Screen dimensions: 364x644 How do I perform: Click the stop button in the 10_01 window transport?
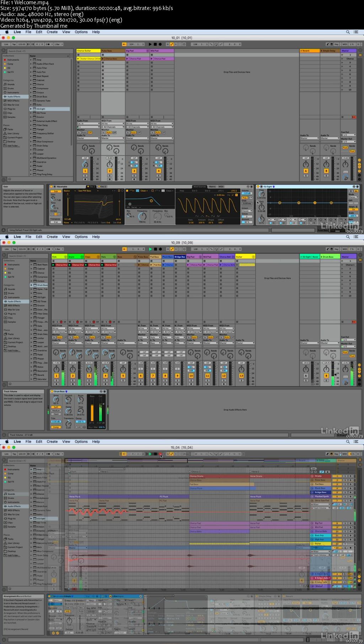[x=155, y=44]
